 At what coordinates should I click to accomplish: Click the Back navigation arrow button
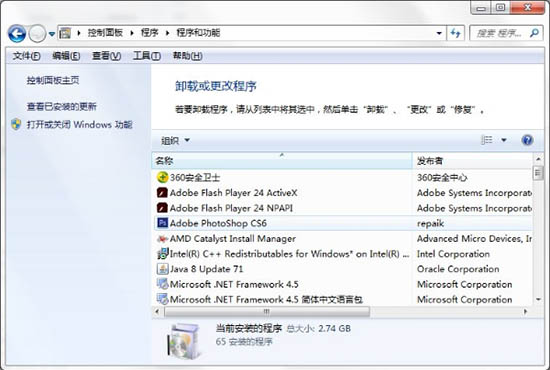(x=17, y=34)
